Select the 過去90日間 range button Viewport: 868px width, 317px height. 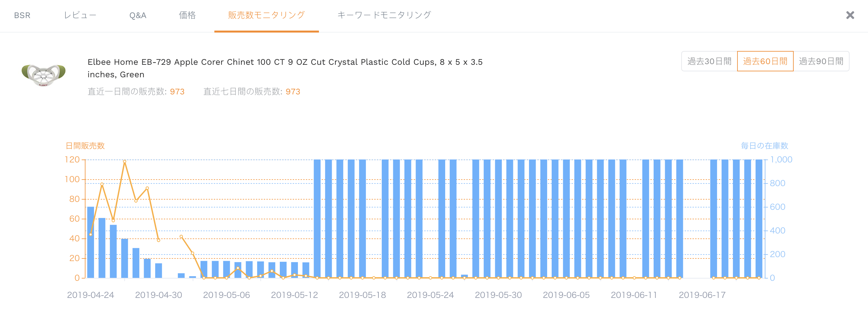821,61
